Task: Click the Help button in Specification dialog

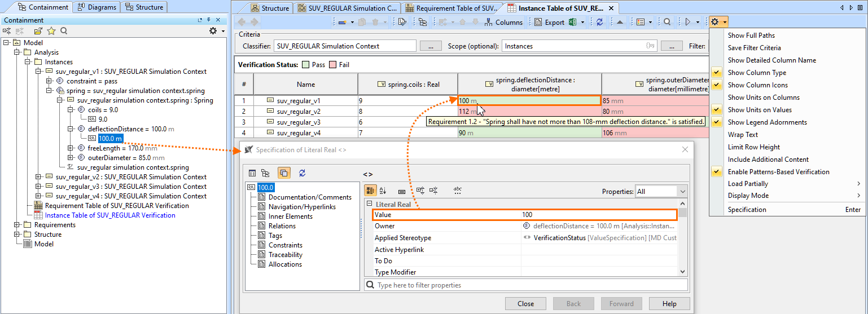Action: pyautogui.click(x=669, y=303)
